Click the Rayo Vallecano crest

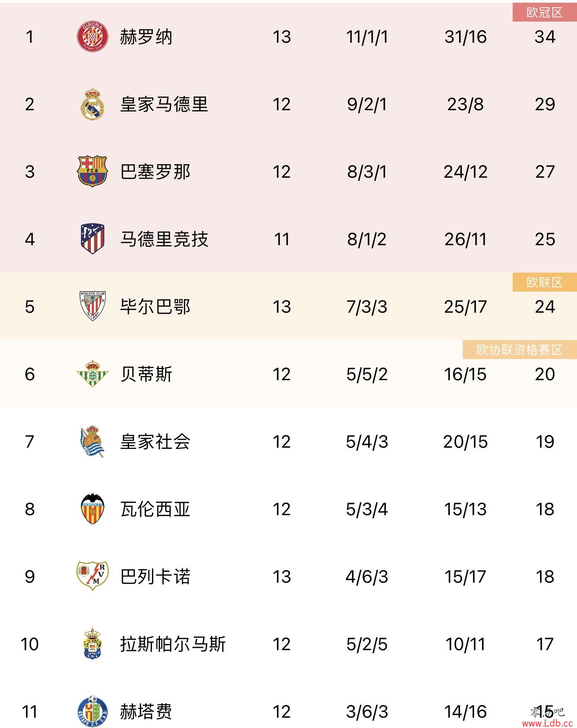click(x=92, y=576)
